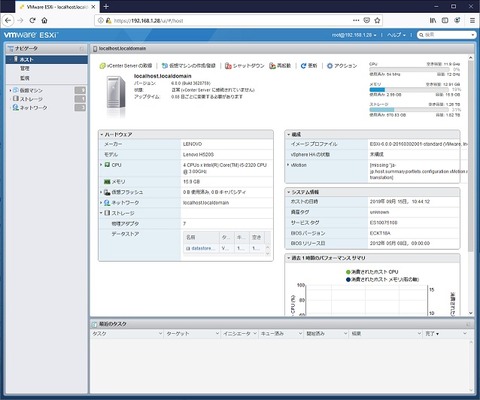Click the browser Back arrow
The height and width of the screenshot is (400, 480).
point(8,20)
